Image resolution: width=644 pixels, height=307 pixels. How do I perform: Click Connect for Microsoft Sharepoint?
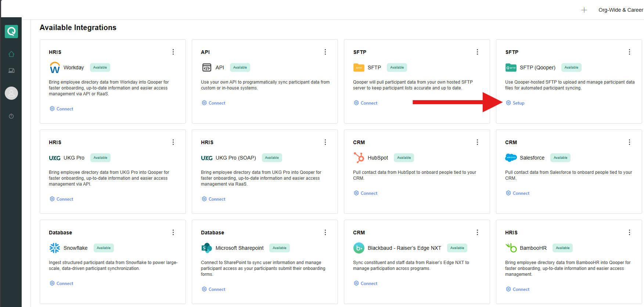coord(217,289)
